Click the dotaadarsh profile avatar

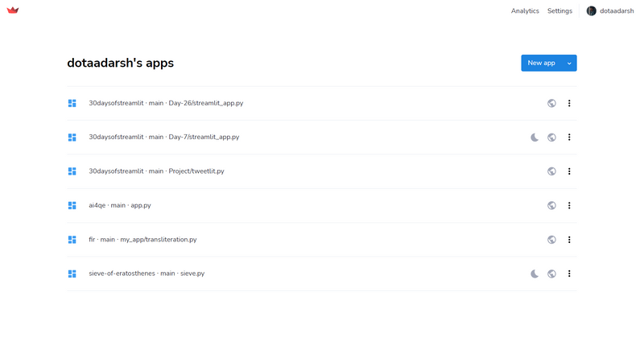592,11
